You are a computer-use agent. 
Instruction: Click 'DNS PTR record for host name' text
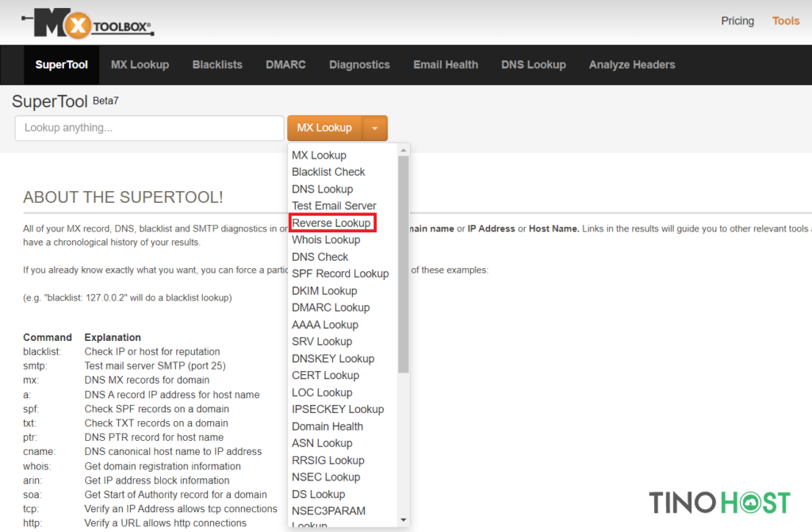(x=154, y=438)
